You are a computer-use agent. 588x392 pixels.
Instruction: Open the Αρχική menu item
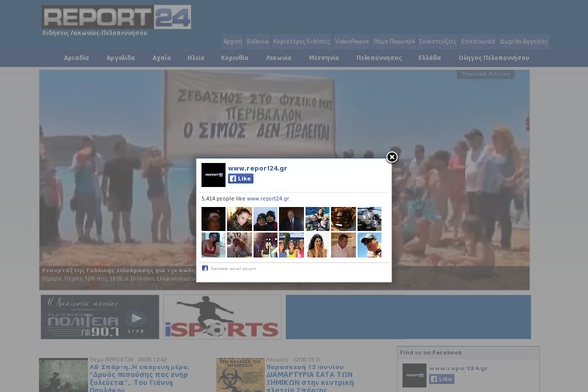point(232,41)
